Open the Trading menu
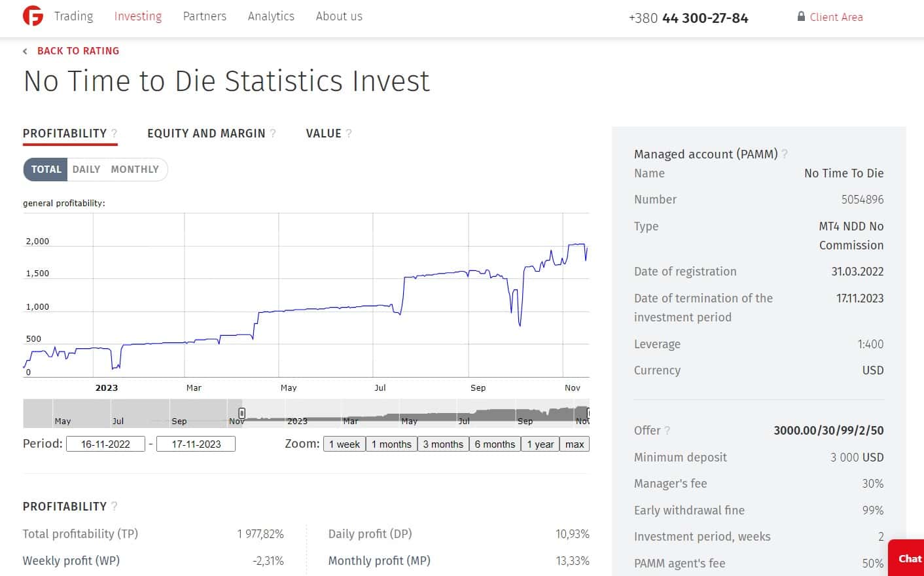Screen dimensions: 924x576 [73, 16]
